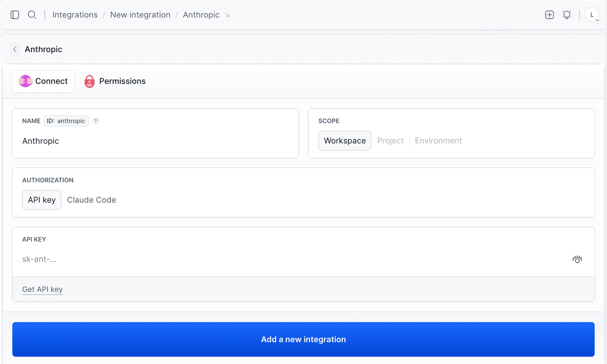Open notifications bell icon

(x=567, y=15)
